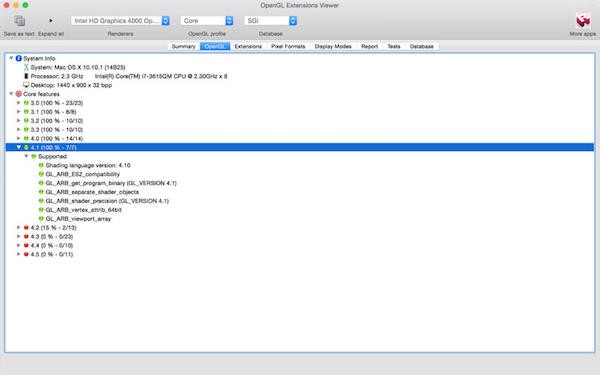Image resolution: width=600 pixels, height=375 pixels.
Task: Click green icon beside GL_ARB_ES2_compatibility
Action: coord(41,174)
